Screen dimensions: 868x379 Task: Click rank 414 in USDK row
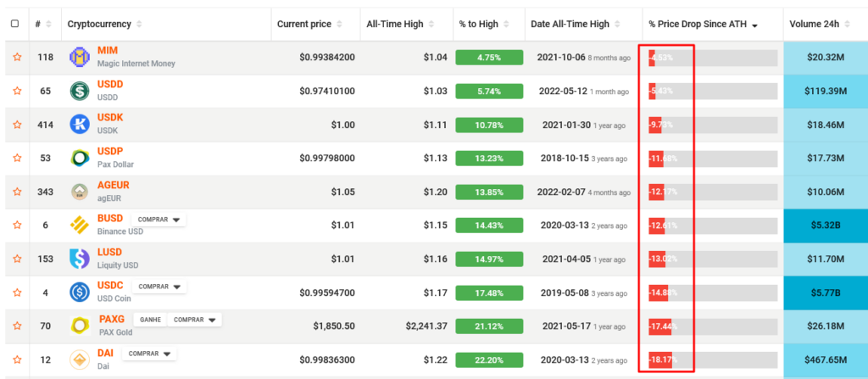[x=46, y=125]
